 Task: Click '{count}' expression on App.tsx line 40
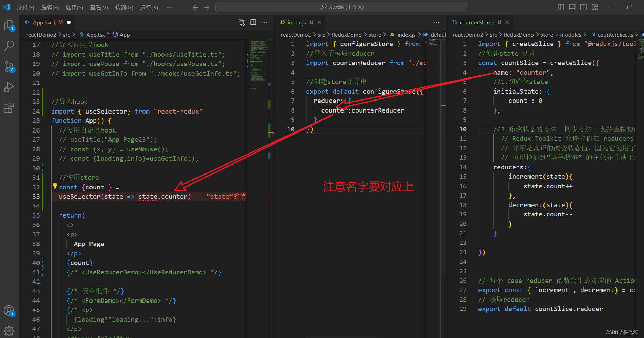[x=80, y=263]
